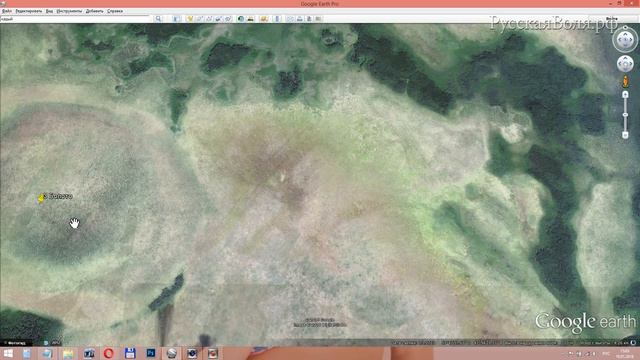The width and height of the screenshot is (640, 360).
Task: Click the zoom out minus button
Action: (x=625, y=135)
